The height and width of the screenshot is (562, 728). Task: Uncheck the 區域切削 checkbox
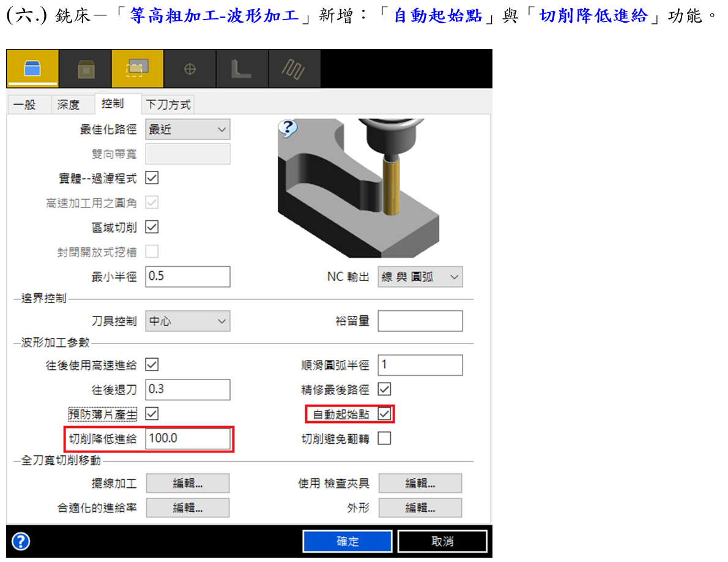[x=152, y=227]
